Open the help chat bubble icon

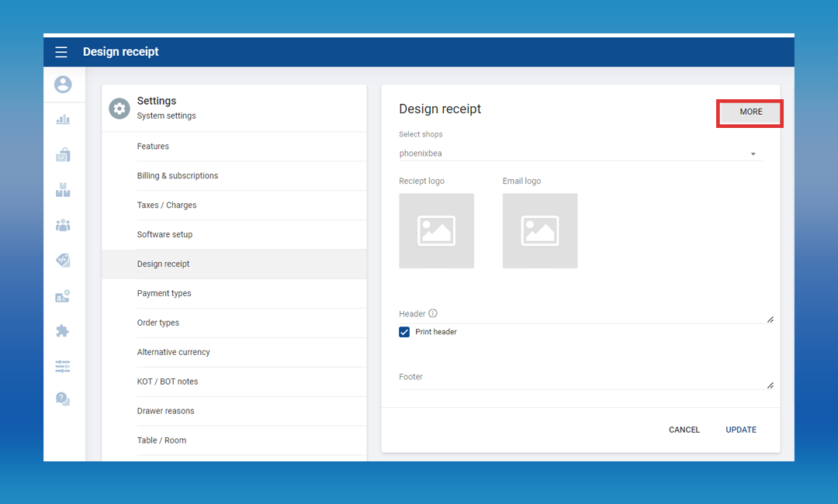[63, 399]
